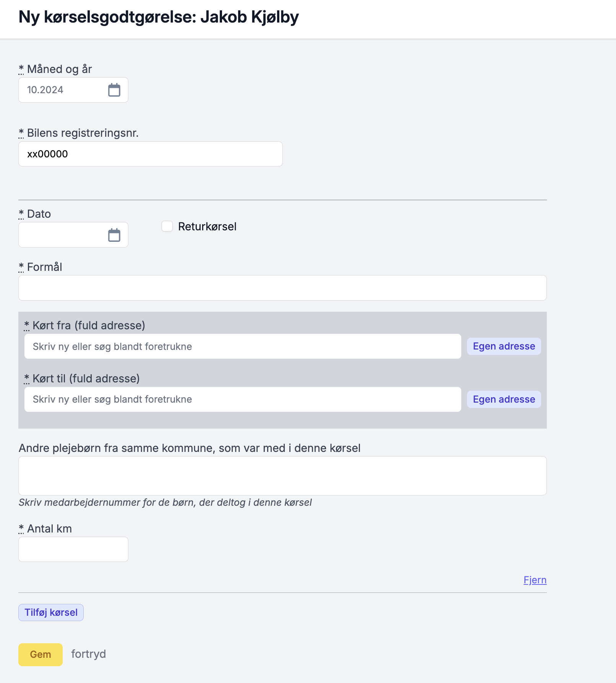Enable the Returkørsel checkbox
This screenshot has width=616, height=683.
pos(167,226)
